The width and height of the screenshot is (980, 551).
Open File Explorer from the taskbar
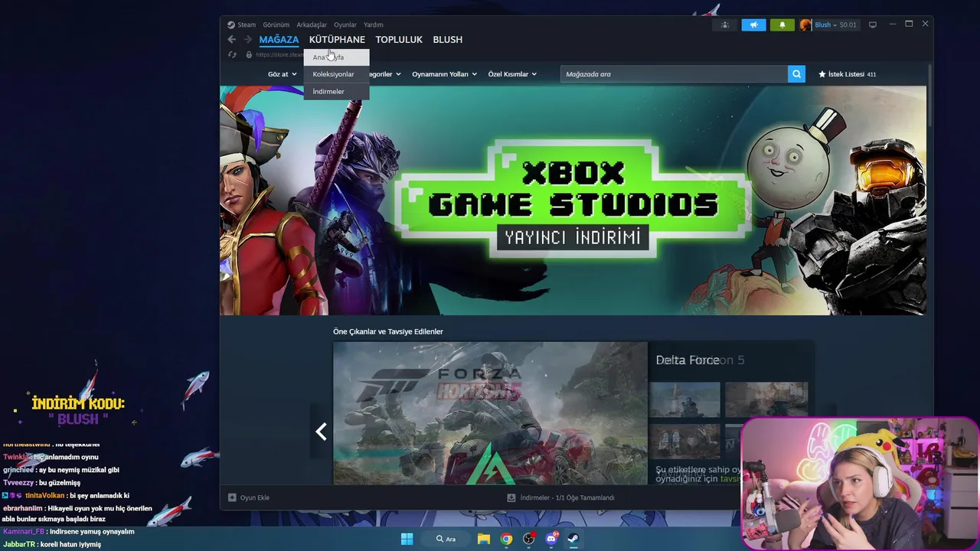(484, 539)
